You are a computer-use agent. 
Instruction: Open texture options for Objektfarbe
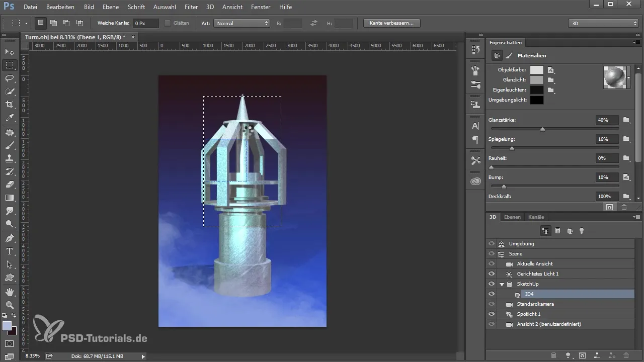(x=551, y=70)
